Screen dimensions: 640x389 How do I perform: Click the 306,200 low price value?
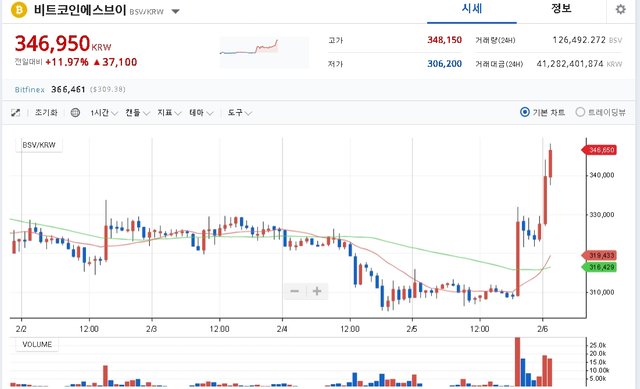pyautogui.click(x=444, y=64)
